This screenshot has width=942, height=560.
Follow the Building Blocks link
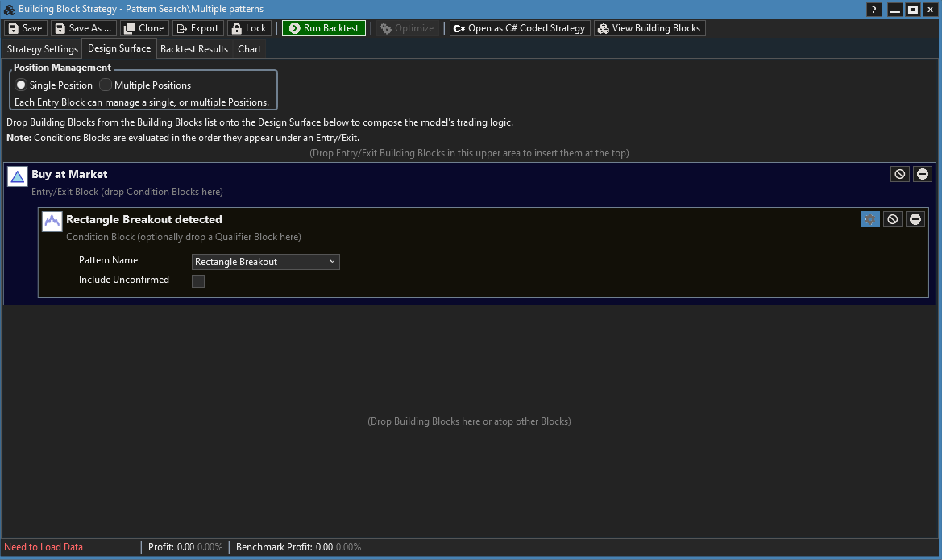click(x=169, y=122)
